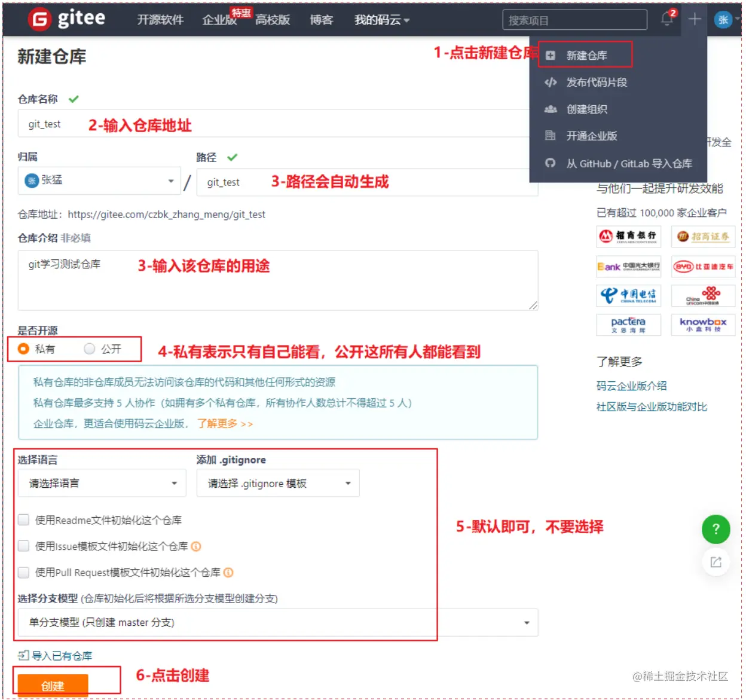The height and width of the screenshot is (700, 746).
Task: Select the 公开 radio option
Action: [x=90, y=349]
